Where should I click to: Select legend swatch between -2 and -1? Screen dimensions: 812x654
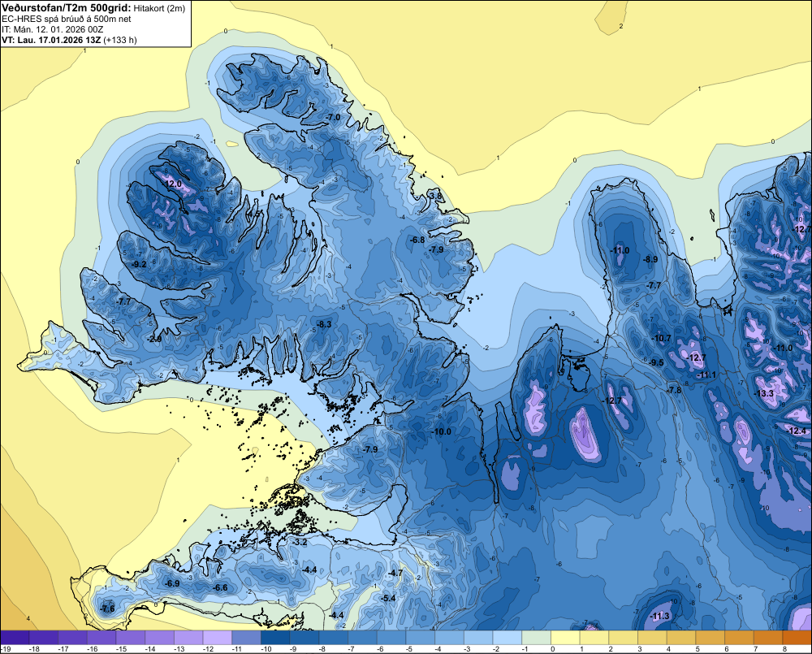coord(508,638)
